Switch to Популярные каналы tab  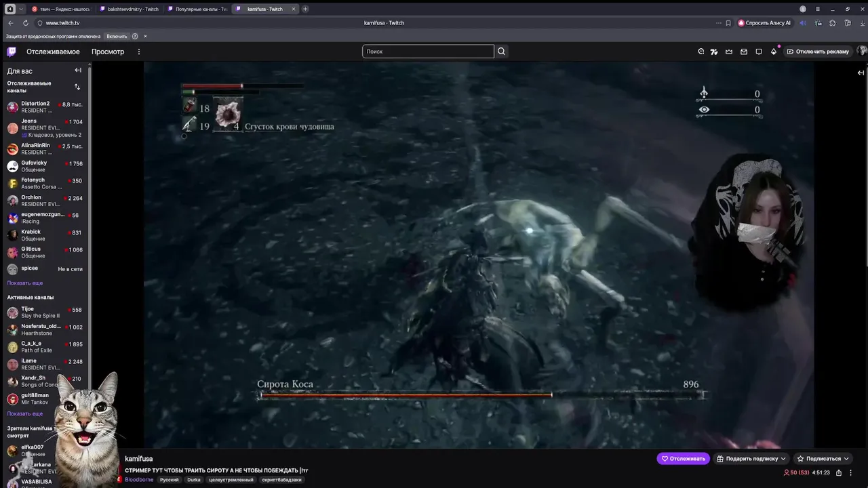tap(197, 9)
